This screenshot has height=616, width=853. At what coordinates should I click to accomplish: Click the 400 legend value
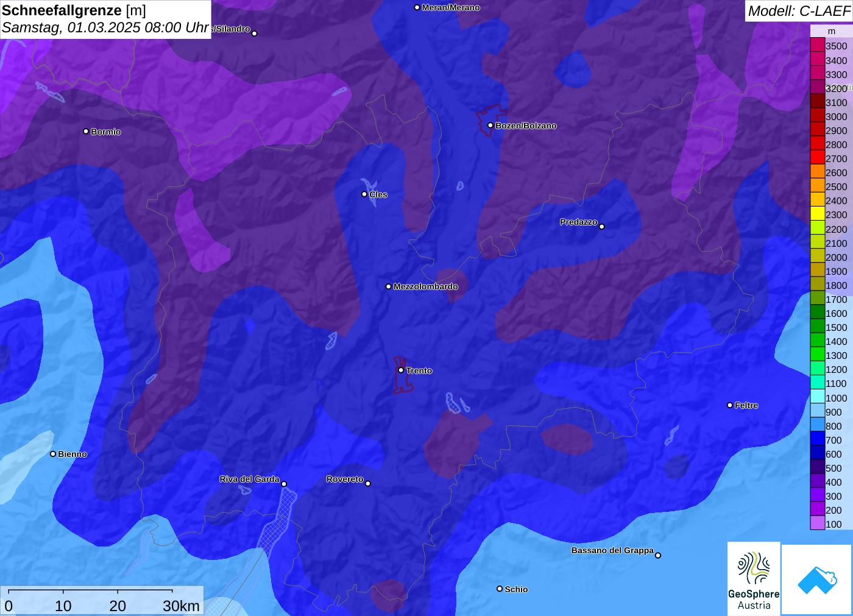834,482
